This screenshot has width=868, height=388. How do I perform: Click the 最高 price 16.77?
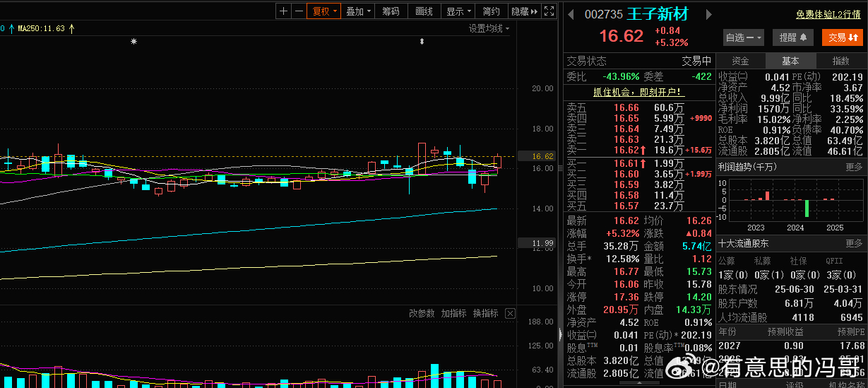[x=626, y=271]
